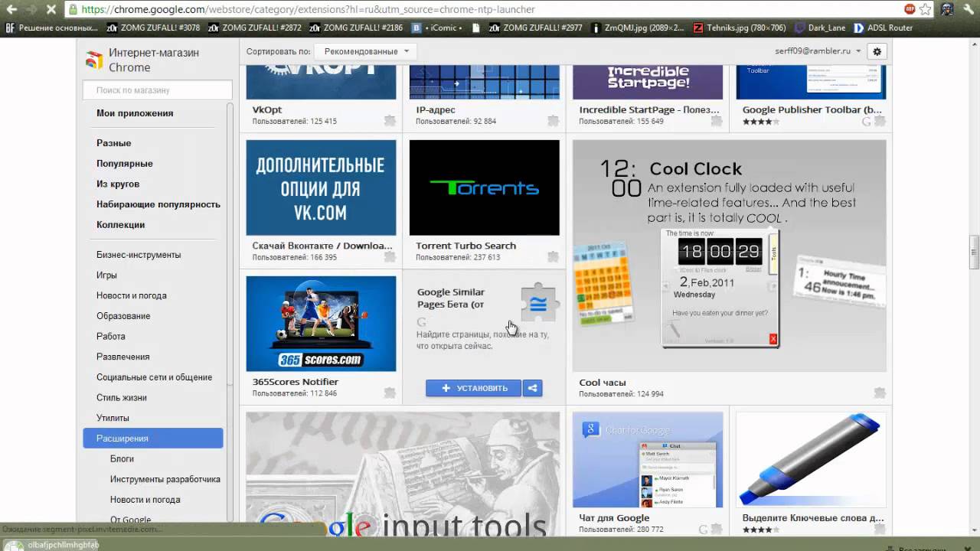The image size is (980, 551).
Task: Open the Утилиты category
Action: (113, 418)
